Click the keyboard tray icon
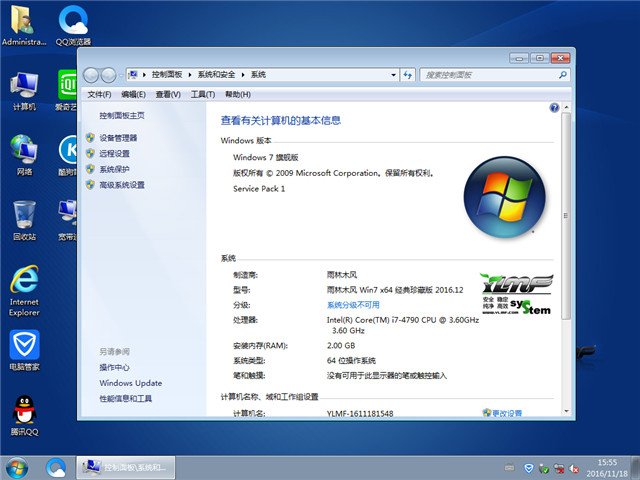640x480 pixels. click(x=509, y=467)
